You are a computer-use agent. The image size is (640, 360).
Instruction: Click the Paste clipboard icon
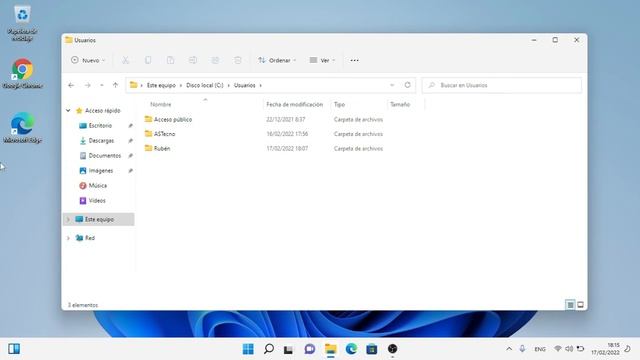(x=170, y=60)
